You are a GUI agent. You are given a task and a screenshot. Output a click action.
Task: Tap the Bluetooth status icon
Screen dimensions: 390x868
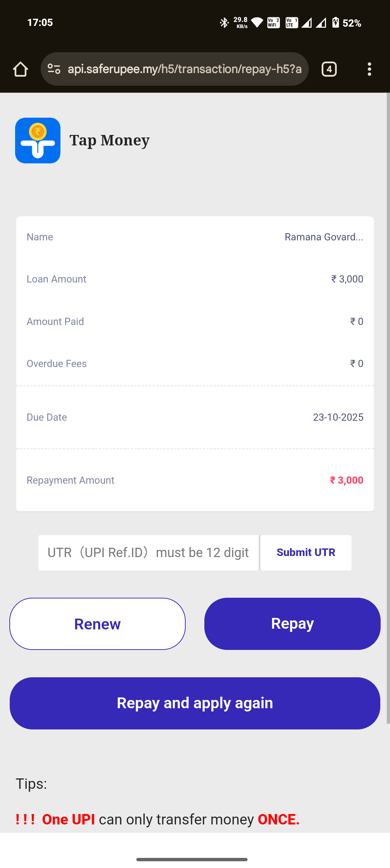pos(224,23)
